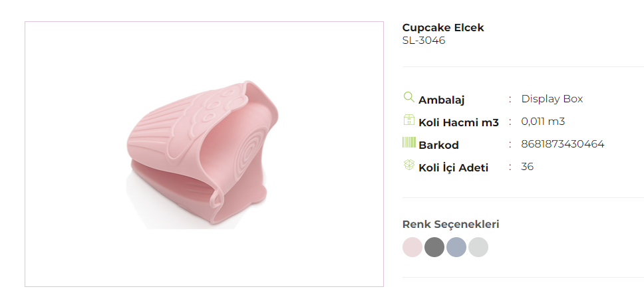Click the package icon beside Koli İçi Adeti
This screenshot has width=644, height=291.
pyautogui.click(x=409, y=165)
